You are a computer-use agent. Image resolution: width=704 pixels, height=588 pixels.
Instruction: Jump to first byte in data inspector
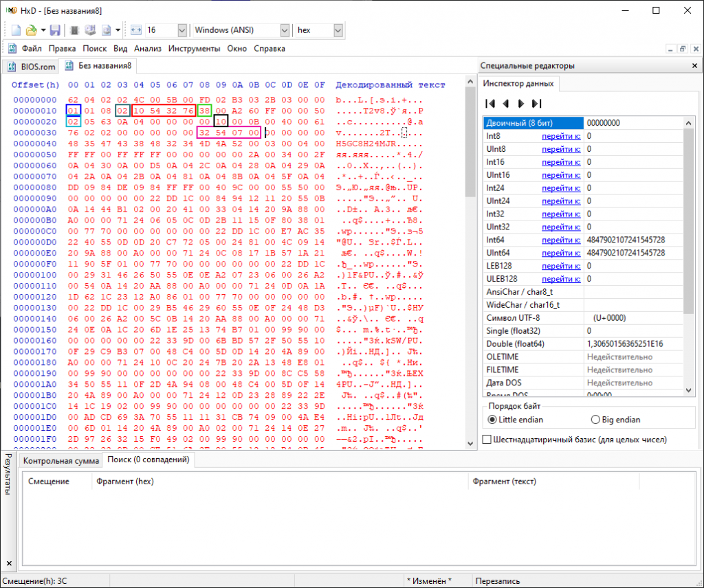pos(490,104)
